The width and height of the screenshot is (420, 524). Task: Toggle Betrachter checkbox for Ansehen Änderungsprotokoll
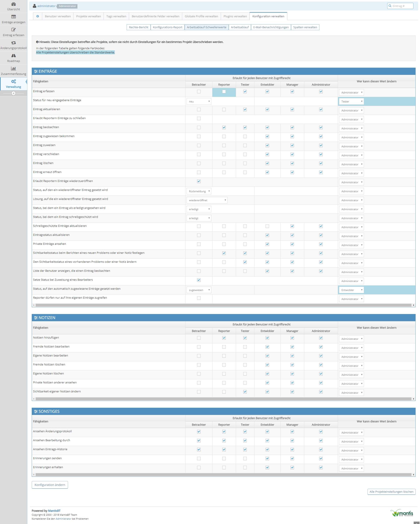coord(199,432)
